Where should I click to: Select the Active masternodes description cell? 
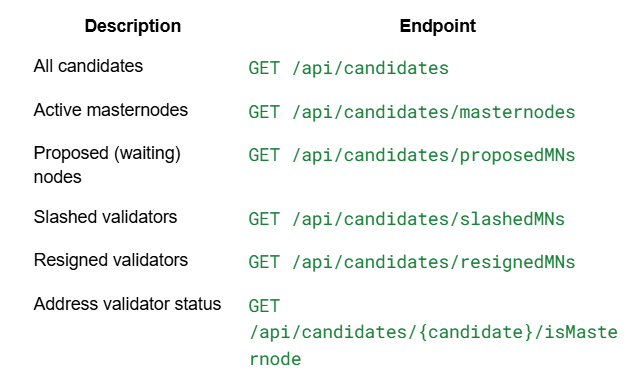111,110
